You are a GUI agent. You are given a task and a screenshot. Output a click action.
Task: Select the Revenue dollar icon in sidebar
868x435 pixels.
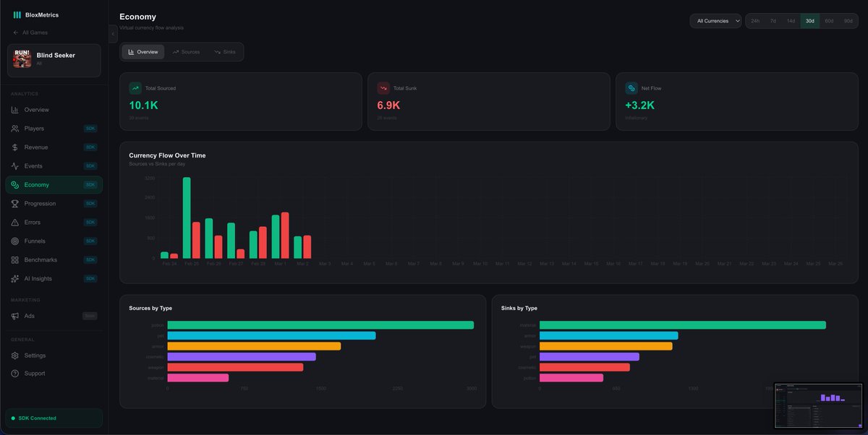pyautogui.click(x=14, y=147)
